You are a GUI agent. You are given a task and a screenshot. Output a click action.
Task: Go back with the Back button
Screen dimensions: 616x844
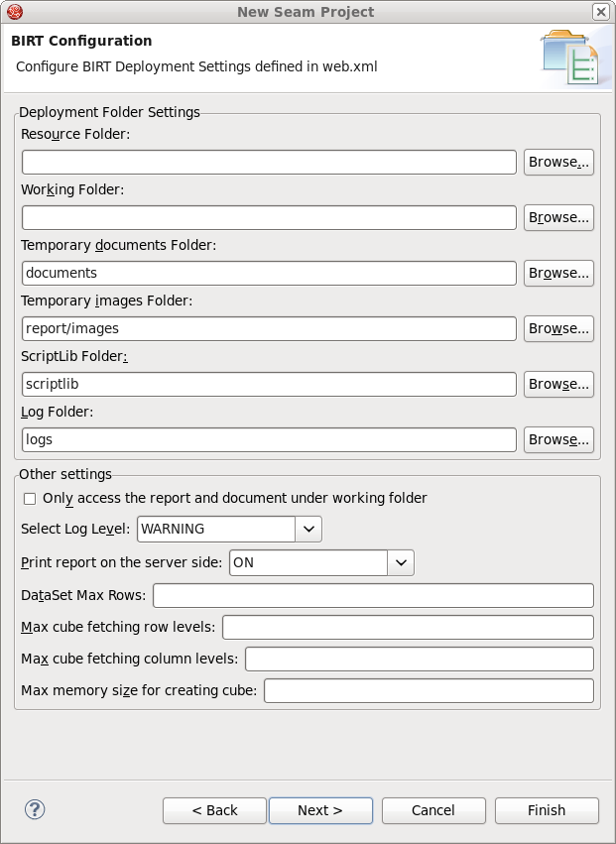(x=214, y=810)
